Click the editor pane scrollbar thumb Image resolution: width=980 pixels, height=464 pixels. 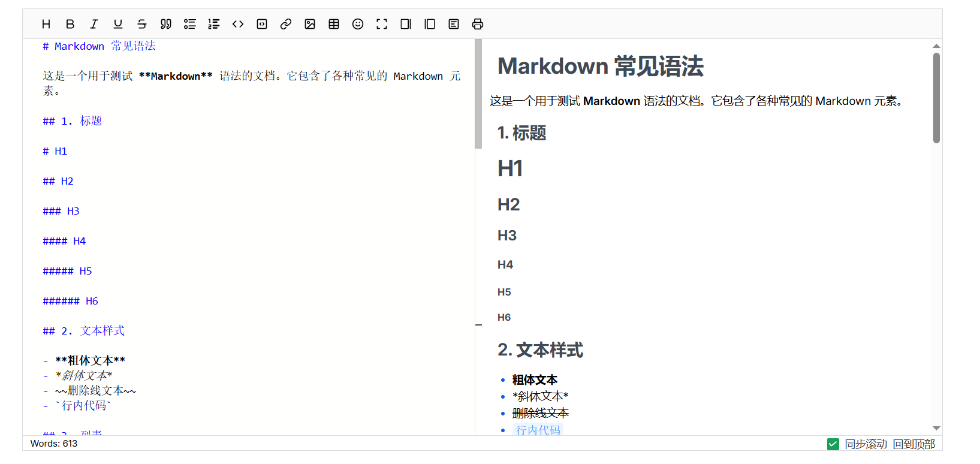[478, 94]
